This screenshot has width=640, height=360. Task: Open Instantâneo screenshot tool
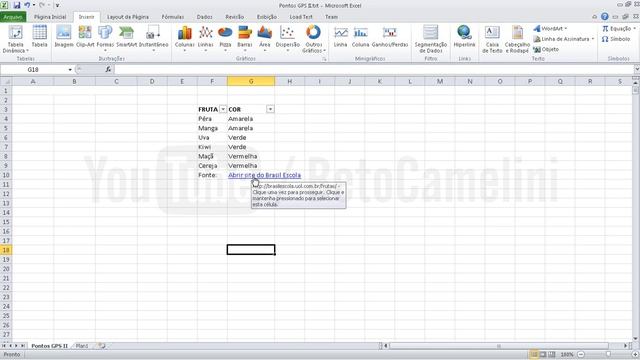pyautogui.click(x=153, y=38)
